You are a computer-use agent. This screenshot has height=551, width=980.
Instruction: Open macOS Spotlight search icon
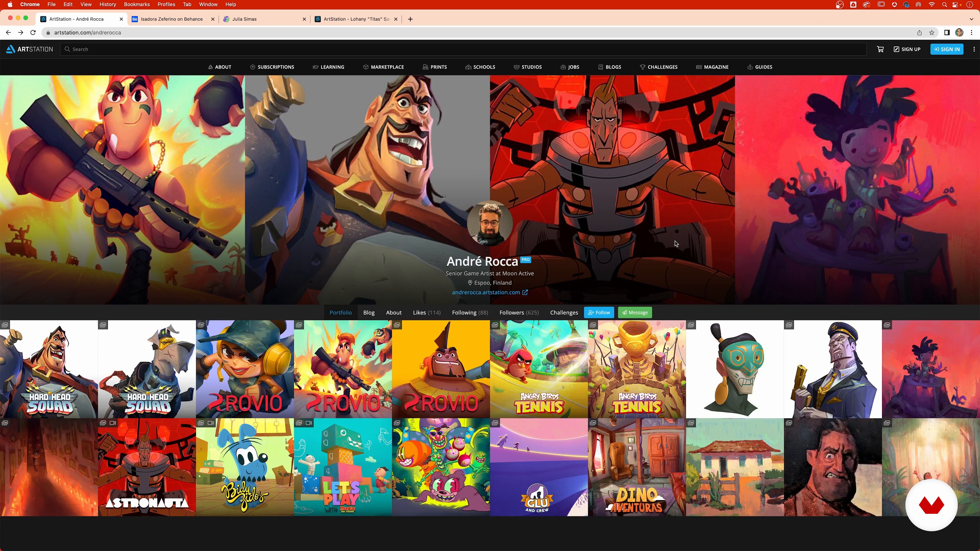(944, 5)
